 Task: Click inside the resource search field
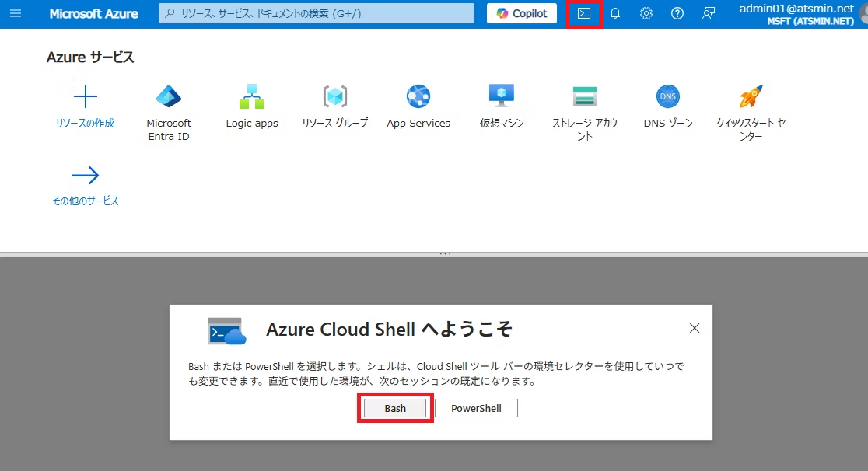tap(315, 12)
